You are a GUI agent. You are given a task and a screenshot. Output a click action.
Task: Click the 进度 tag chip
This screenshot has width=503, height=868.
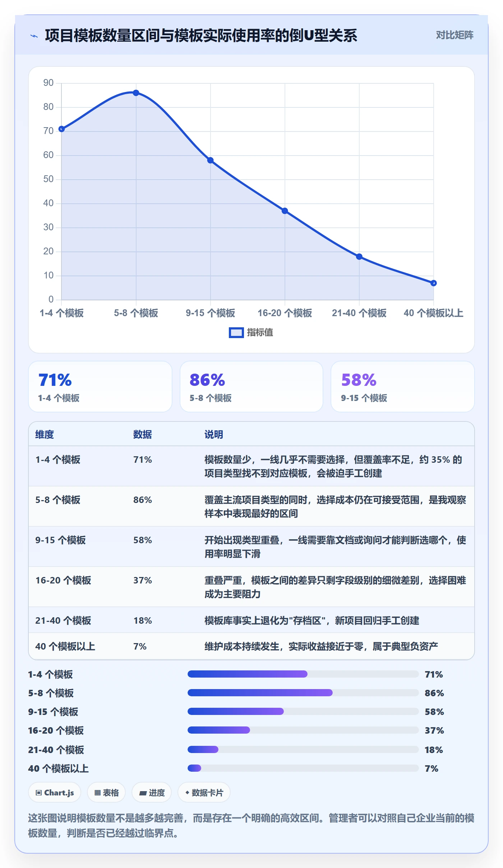coord(152,792)
